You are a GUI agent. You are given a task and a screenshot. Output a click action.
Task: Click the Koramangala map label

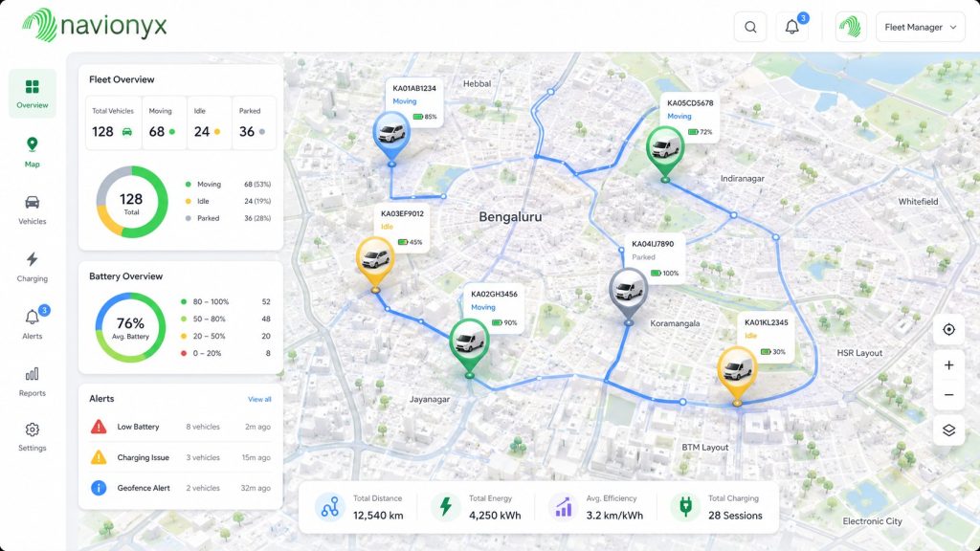pyautogui.click(x=675, y=323)
